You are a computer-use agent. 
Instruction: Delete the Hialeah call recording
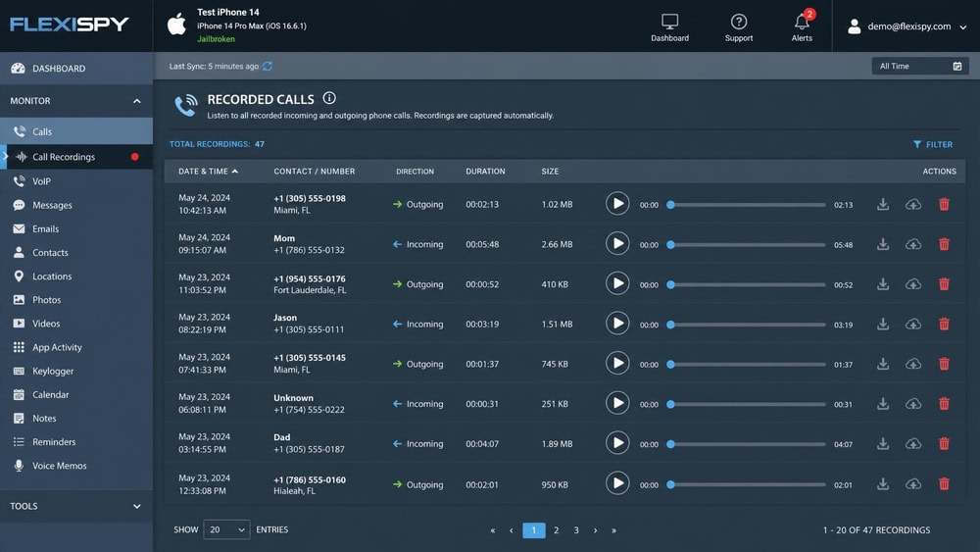click(944, 484)
